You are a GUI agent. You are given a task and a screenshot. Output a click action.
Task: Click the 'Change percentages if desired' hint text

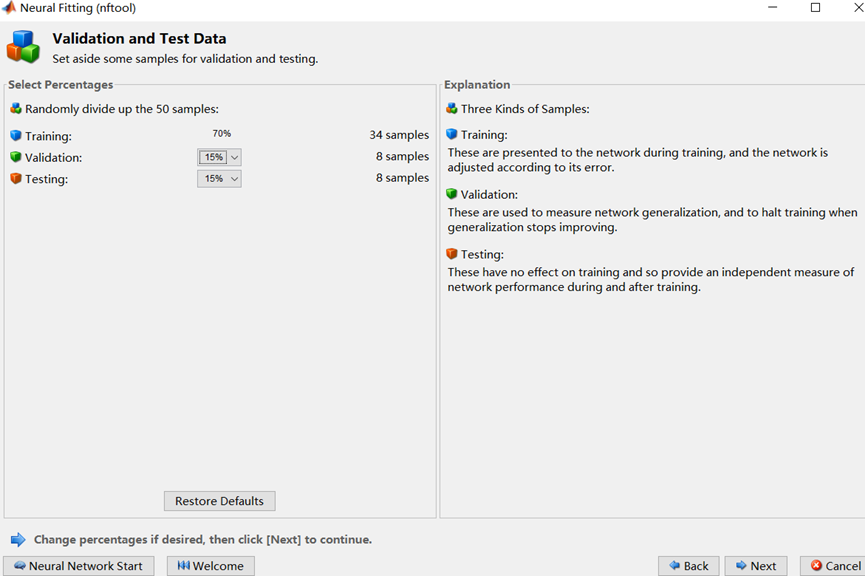203,540
